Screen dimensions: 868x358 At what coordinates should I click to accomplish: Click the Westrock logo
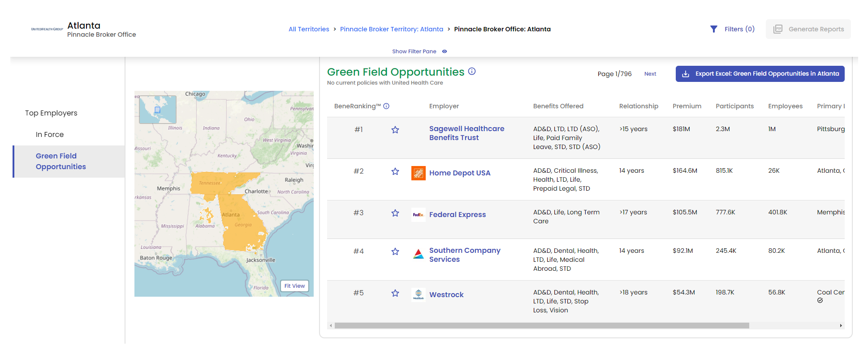419,294
